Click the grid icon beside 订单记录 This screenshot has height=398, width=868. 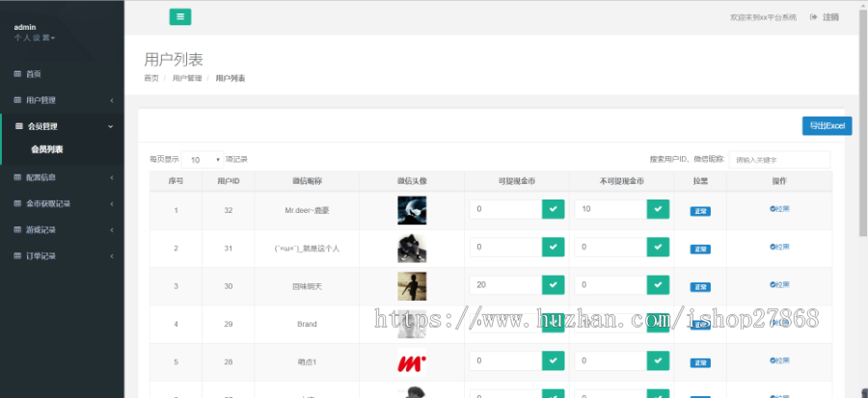pos(17,256)
